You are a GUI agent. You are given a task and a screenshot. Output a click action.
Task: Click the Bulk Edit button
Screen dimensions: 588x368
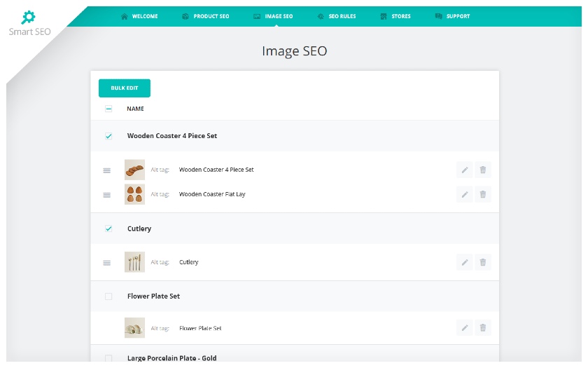click(x=125, y=88)
